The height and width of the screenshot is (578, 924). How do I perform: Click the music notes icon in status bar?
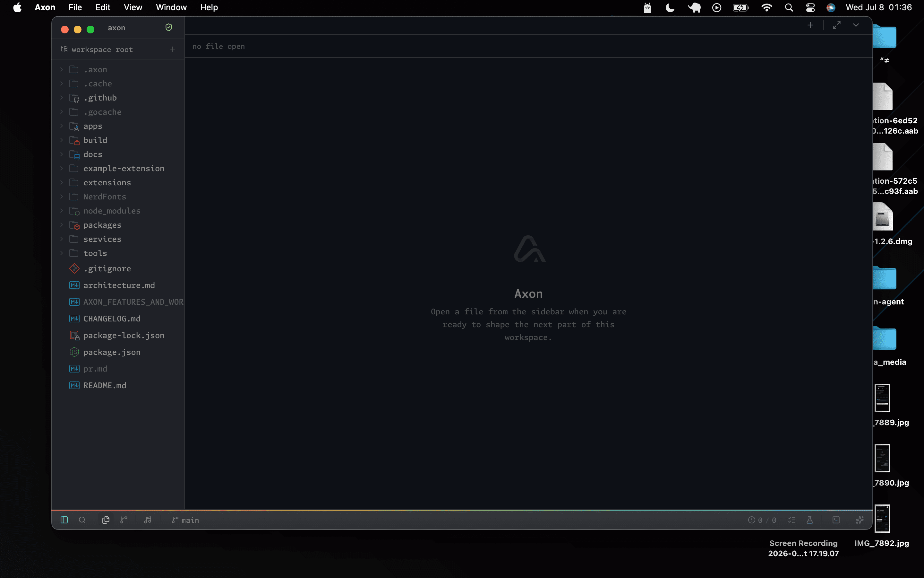click(148, 520)
